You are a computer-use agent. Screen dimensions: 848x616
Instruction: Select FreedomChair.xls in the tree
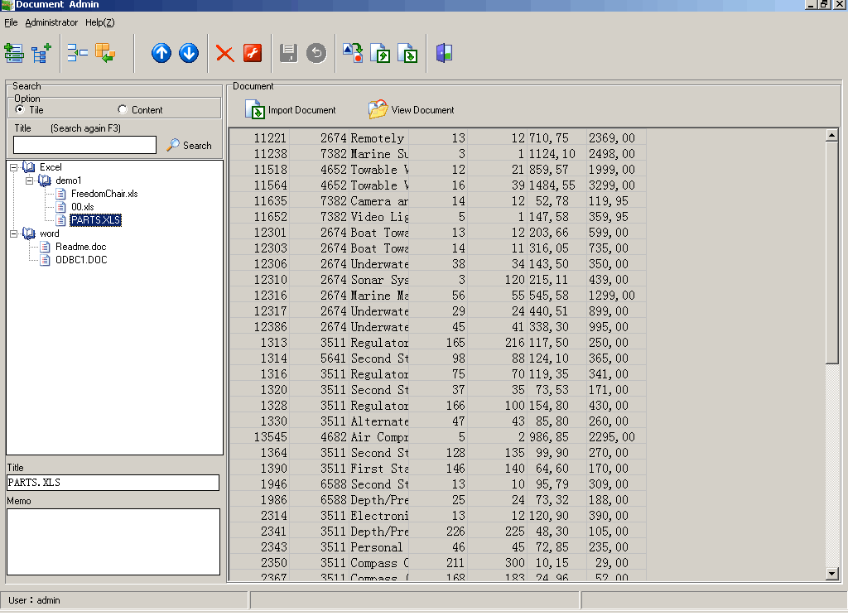(104, 194)
